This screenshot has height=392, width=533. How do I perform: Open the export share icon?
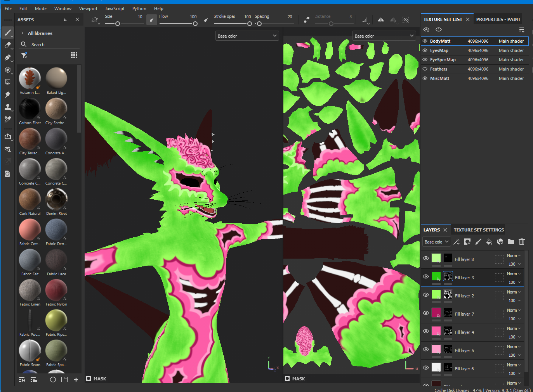[8, 136]
